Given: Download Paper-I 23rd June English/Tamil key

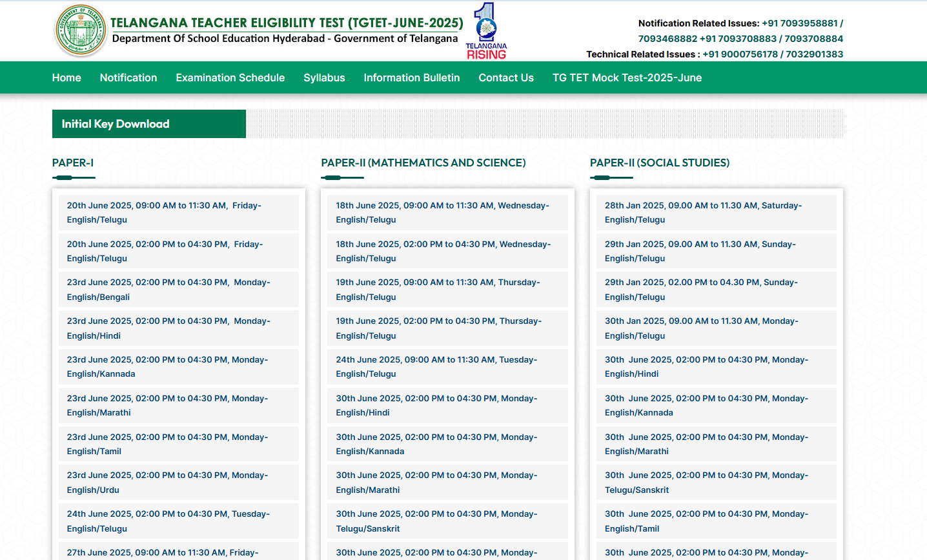Looking at the screenshot, I should (x=179, y=444).
